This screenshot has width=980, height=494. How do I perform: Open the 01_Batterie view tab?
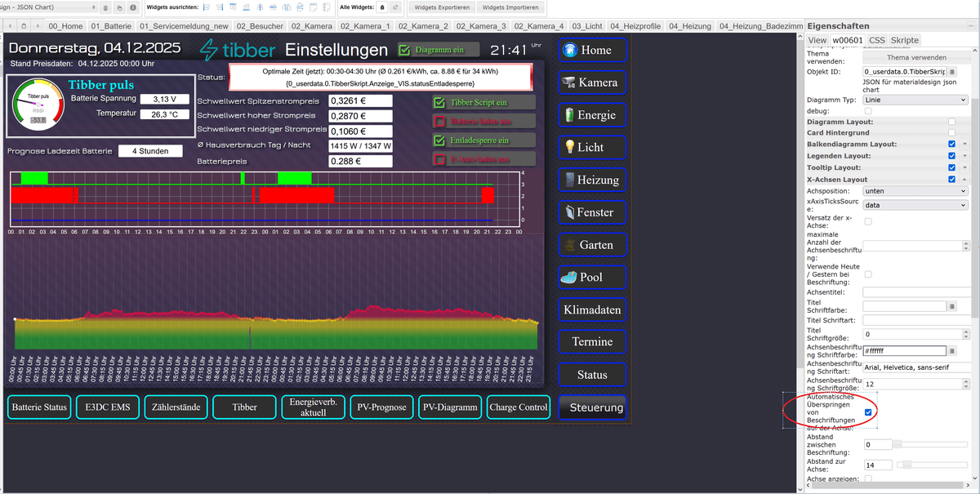point(112,26)
